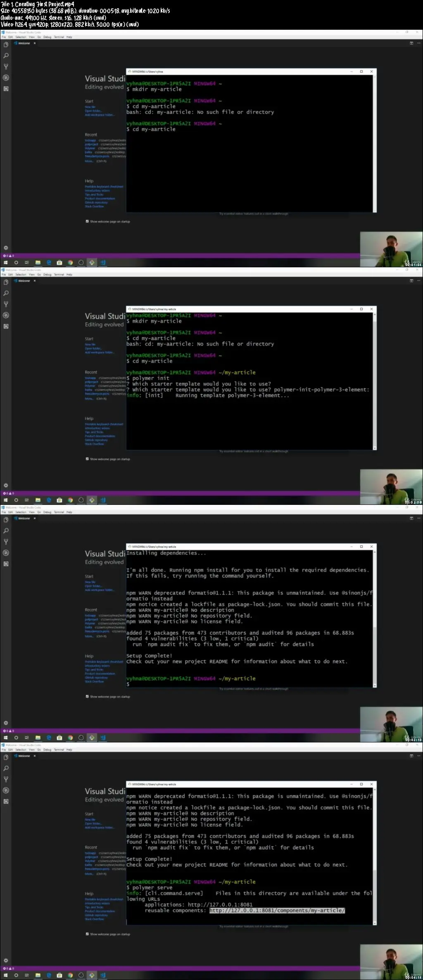Screen dimensions: 423x980
Task: Open Search icon in the 00:01:04 frame
Action: pyautogui.click(x=6, y=55)
